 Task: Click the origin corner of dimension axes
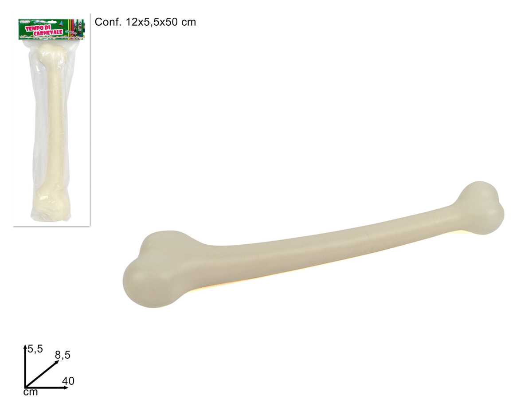pyautogui.click(x=25, y=387)
